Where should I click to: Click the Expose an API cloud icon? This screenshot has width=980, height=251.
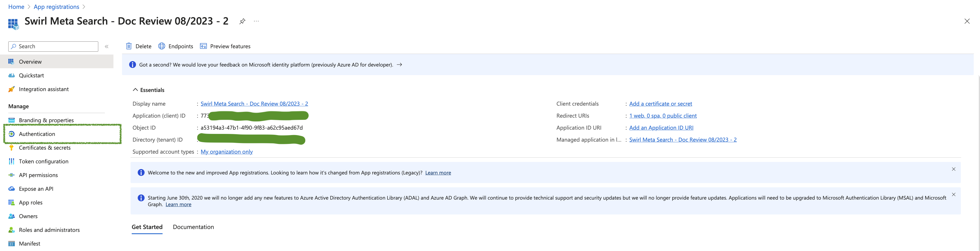tap(11, 189)
